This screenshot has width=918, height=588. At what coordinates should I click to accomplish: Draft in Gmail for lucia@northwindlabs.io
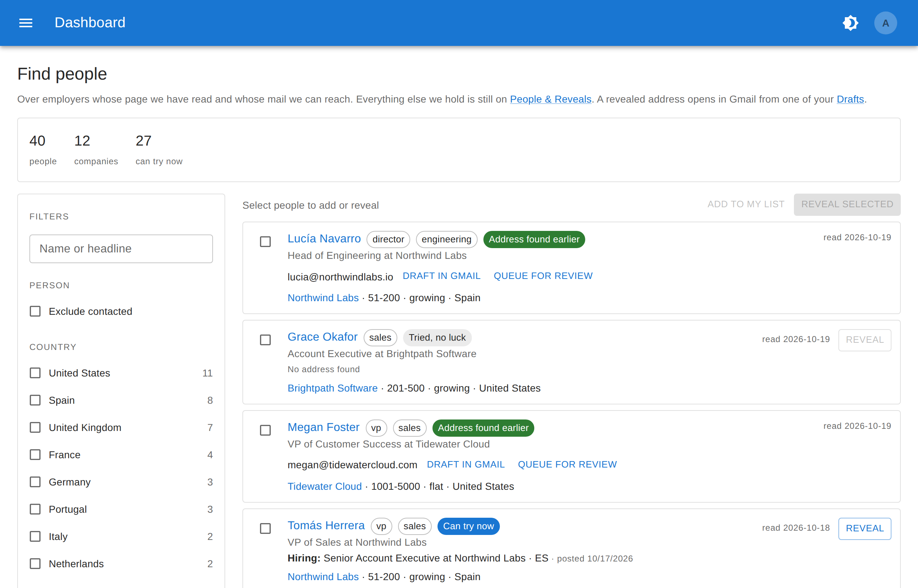441,276
